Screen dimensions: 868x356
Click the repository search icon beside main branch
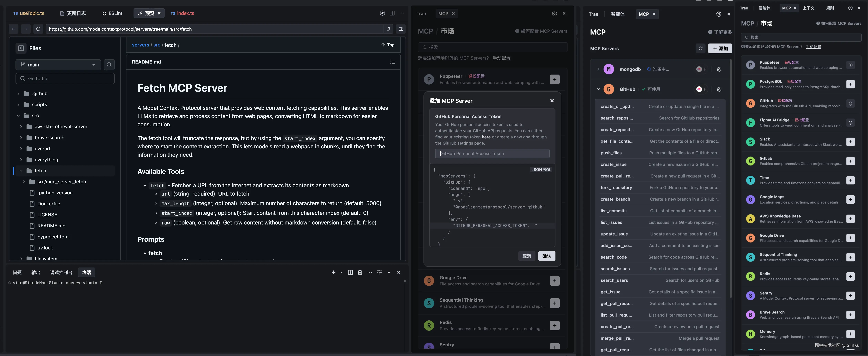(x=109, y=65)
